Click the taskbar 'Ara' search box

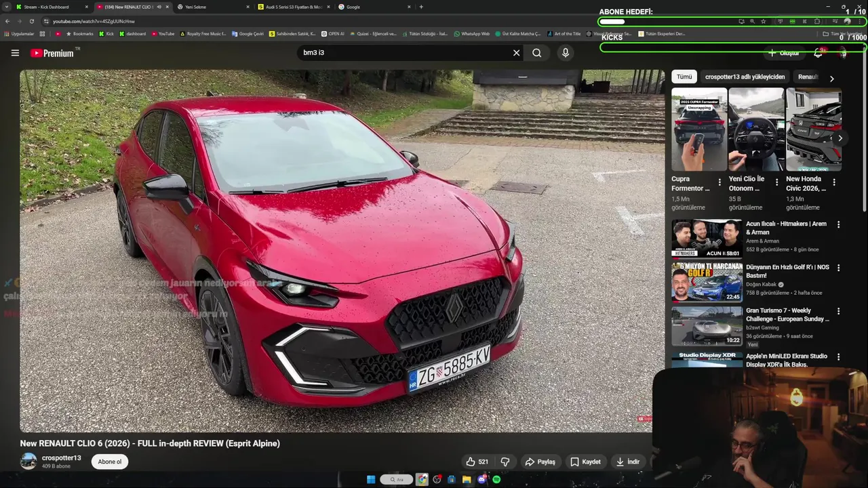point(396,480)
